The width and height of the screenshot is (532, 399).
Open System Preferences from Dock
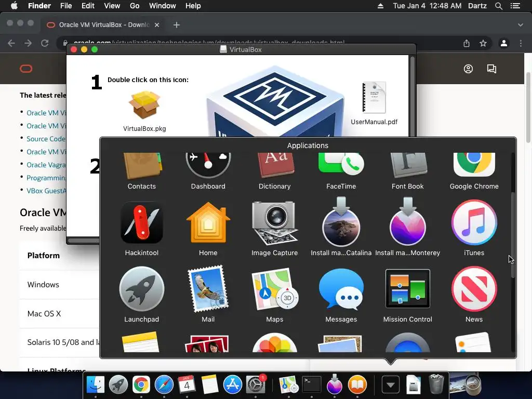coord(255,384)
